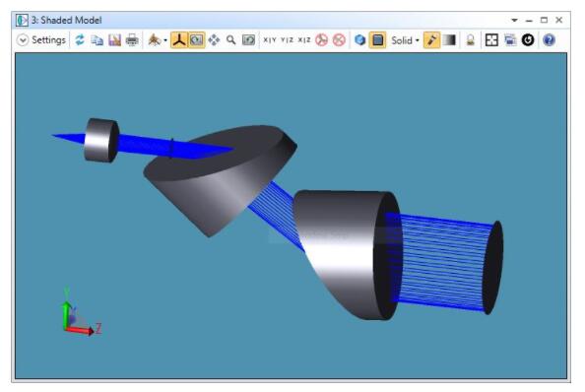Switch to the X|Y view
The height and width of the screenshot is (392, 585).
[x=270, y=40]
